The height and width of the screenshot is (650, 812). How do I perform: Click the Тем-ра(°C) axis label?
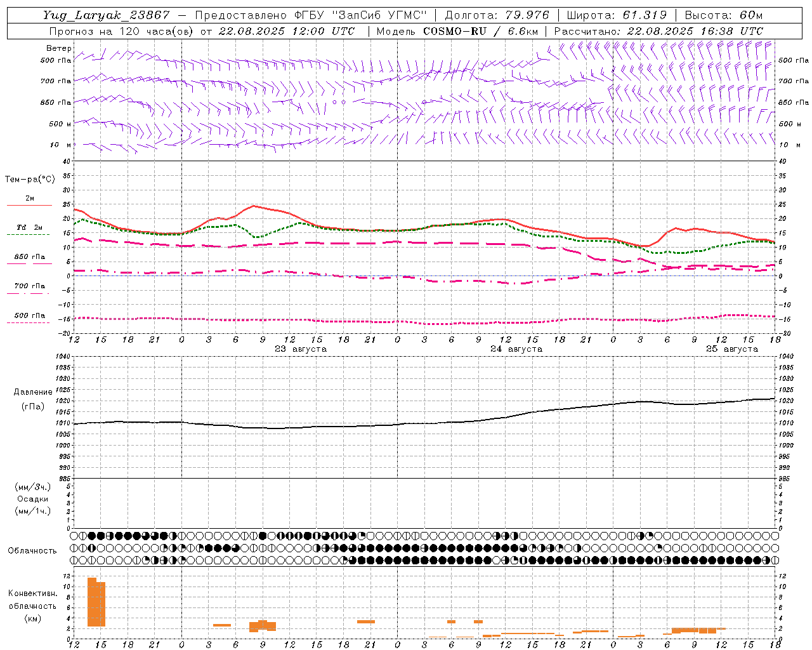(x=30, y=180)
